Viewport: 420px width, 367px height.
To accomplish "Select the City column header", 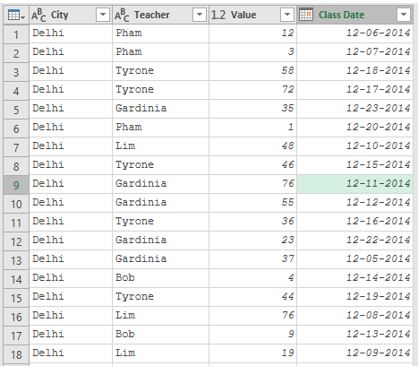I will pyautogui.click(x=71, y=15).
